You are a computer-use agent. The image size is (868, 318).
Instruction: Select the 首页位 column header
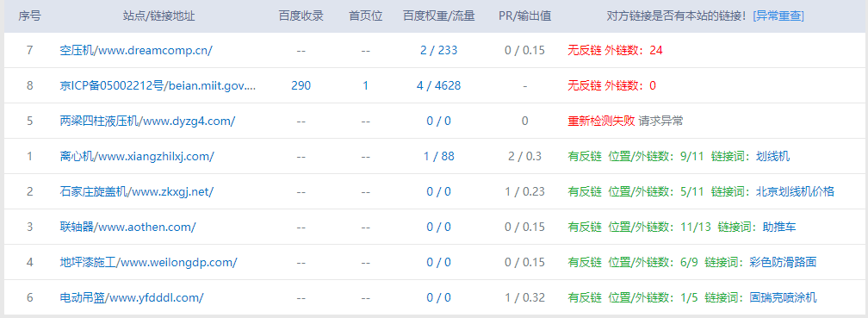[365, 16]
